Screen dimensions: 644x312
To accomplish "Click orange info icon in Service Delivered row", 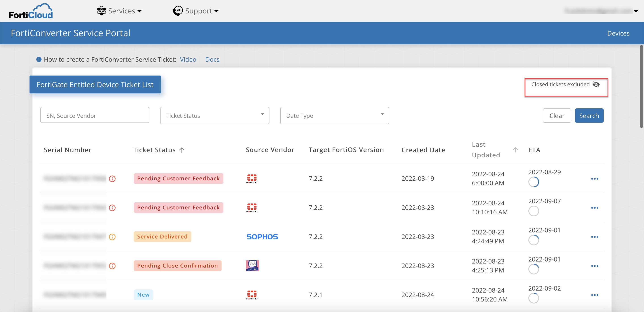I will point(112,237).
